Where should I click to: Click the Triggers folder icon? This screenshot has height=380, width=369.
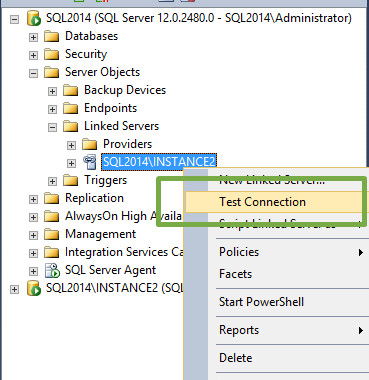pos(71,180)
